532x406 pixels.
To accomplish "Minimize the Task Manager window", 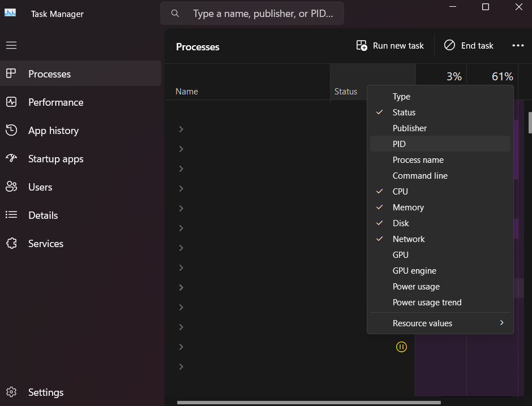I will pyautogui.click(x=453, y=7).
